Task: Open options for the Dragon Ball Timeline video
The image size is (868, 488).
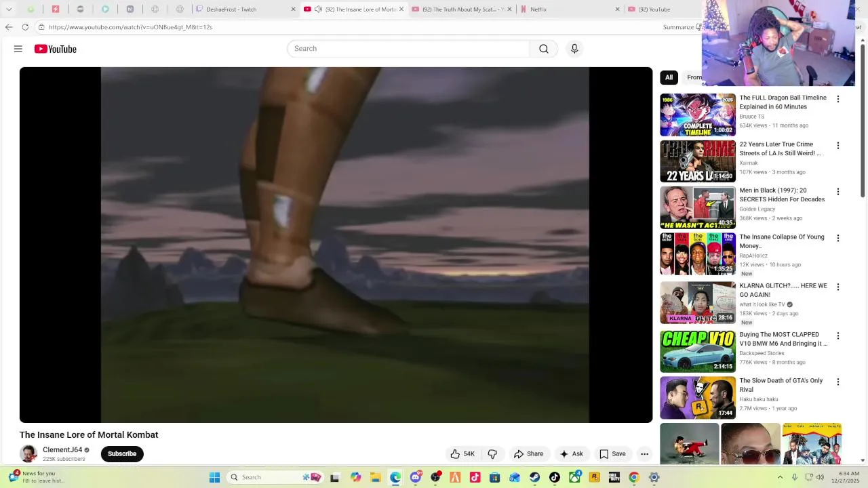Action: [838, 99]
